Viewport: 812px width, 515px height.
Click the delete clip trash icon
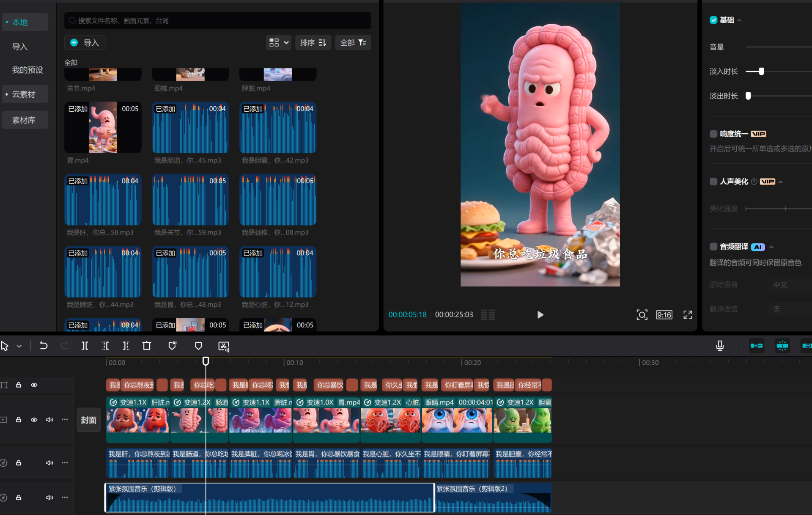pos(147,346)
